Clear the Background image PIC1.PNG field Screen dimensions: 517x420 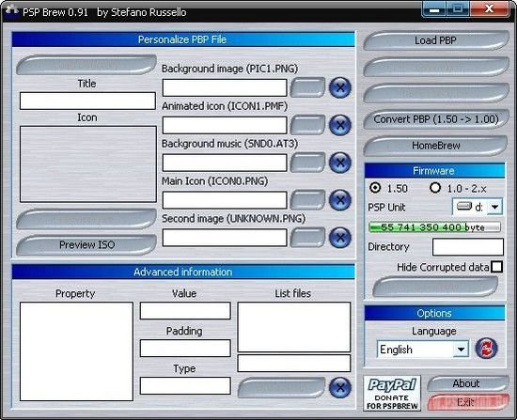tap(340, 87)
